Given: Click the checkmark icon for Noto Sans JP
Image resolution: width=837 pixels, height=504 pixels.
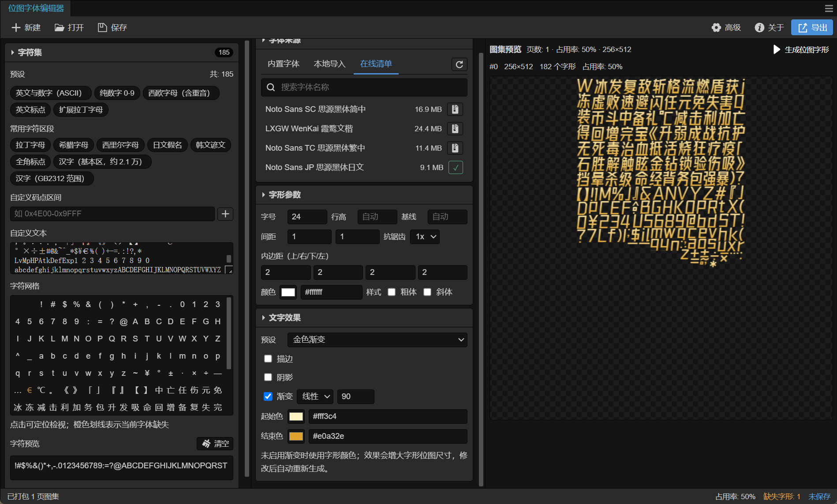Looking at the screenshot, I should tap(456, 167).
